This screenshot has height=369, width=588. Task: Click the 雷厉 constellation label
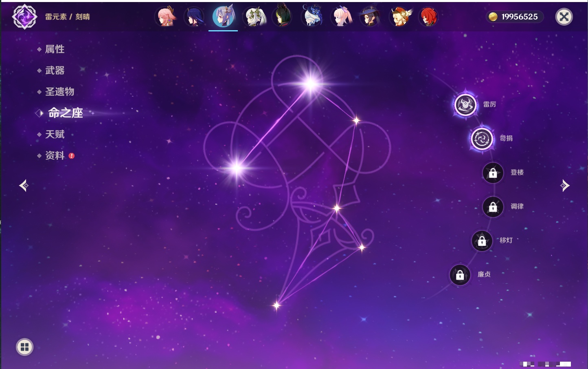coord(489,104)
